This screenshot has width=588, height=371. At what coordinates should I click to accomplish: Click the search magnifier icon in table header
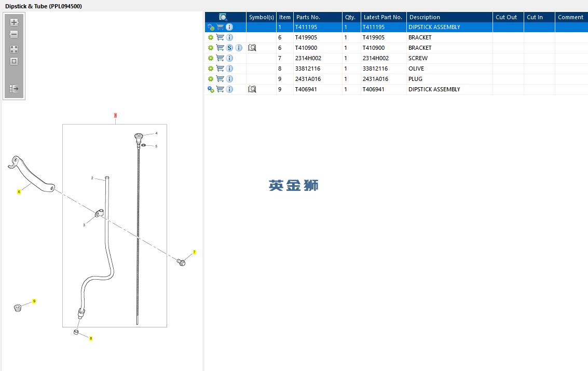[223, 17]
